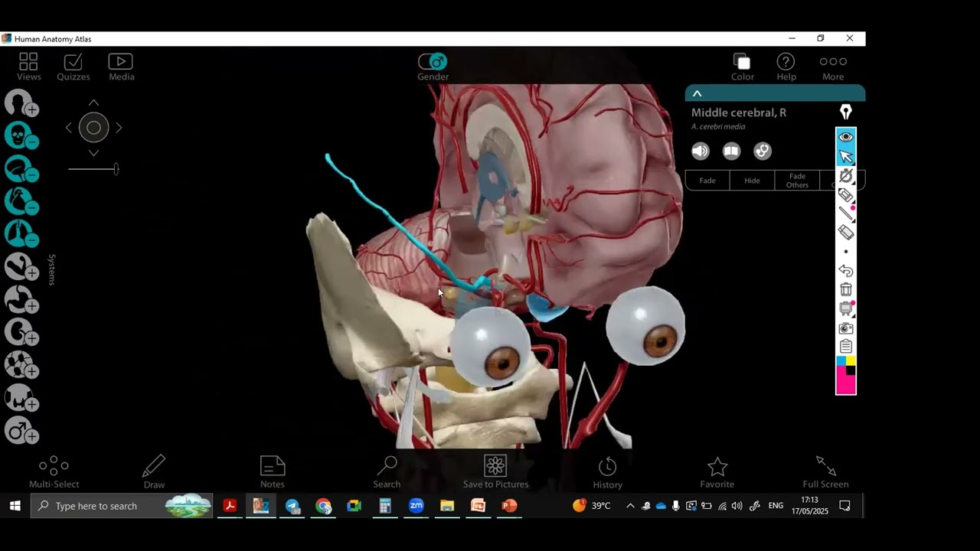Image resolution: width=980 pixels, height=551 pixels.
Task: Open the clipboard icon in draw toolbar
Action: click(x=846, y=347)
